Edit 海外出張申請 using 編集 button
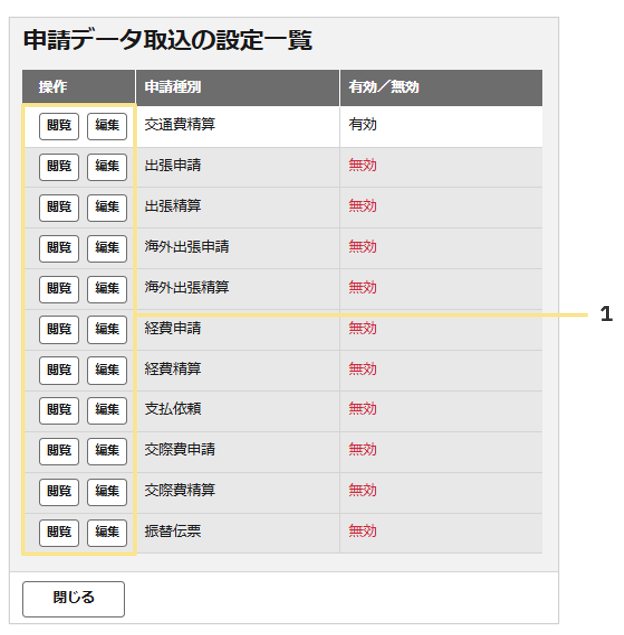The height and width of the screenshot is (635, 624). [x=107, y=249]
